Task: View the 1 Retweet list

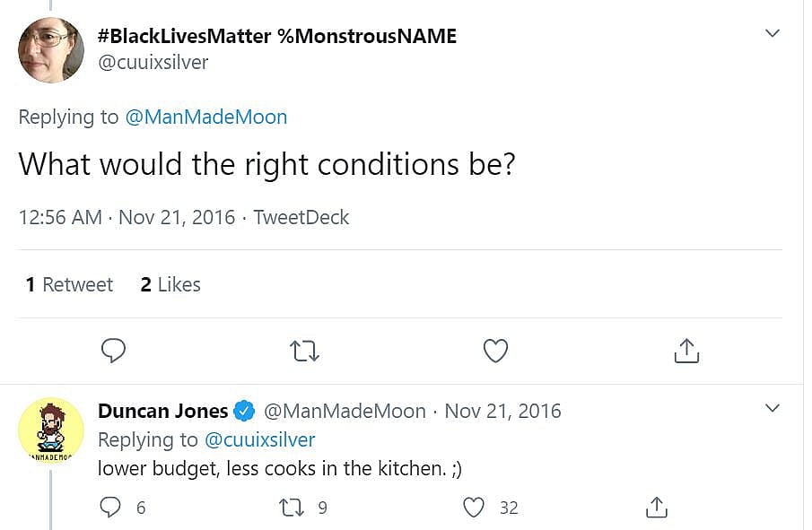Action: [x=70, y=284]
